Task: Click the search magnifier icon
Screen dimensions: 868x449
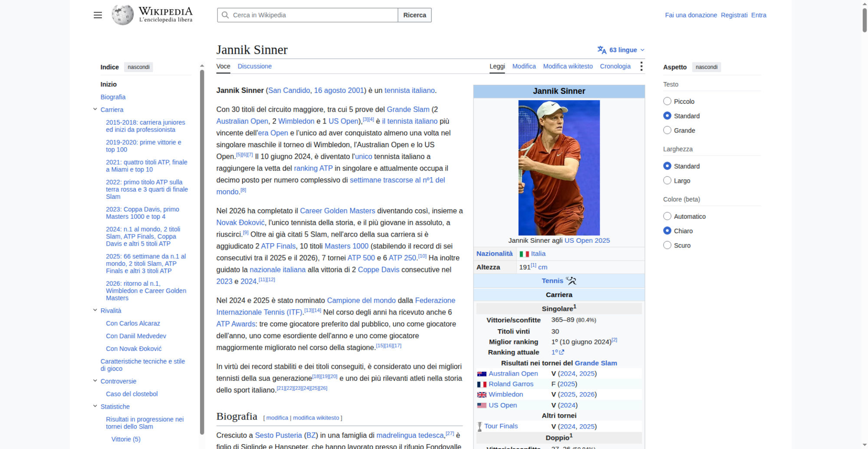Action: pos(225,15)
